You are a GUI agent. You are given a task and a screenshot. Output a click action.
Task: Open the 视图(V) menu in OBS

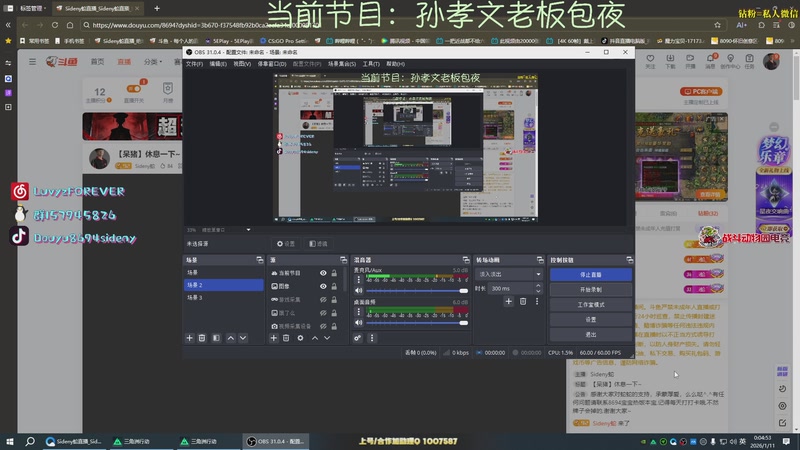click(x=242, y=64)
